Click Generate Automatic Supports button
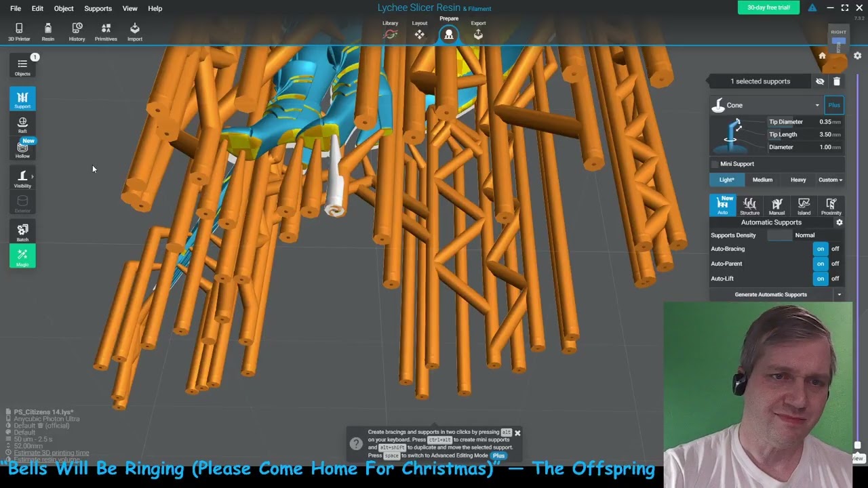 (771, 295)
